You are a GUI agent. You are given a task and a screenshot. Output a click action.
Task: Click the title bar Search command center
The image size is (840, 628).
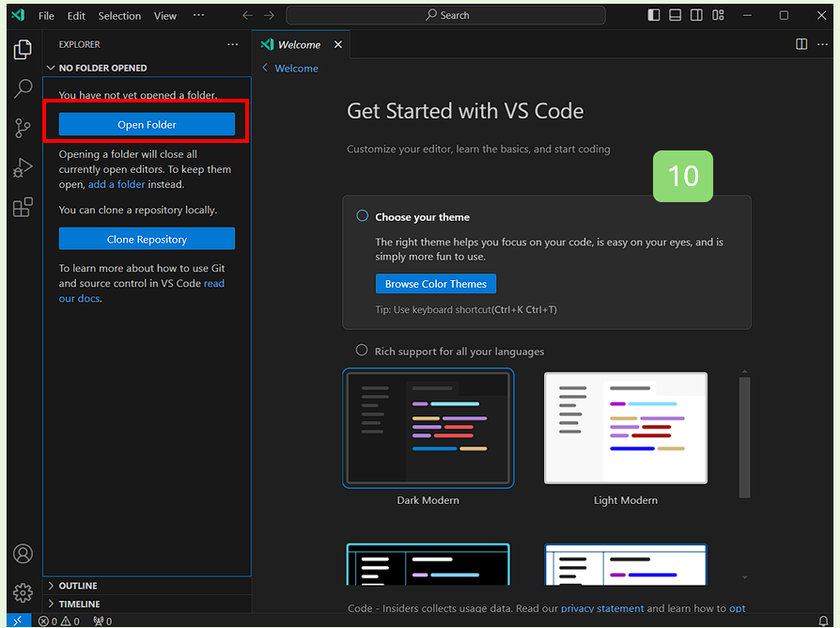point(445,15)
